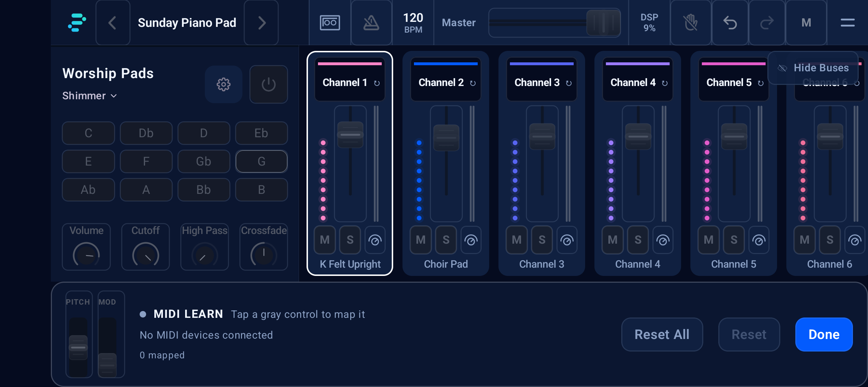Click the M button in top bar

tap(806, 23)
